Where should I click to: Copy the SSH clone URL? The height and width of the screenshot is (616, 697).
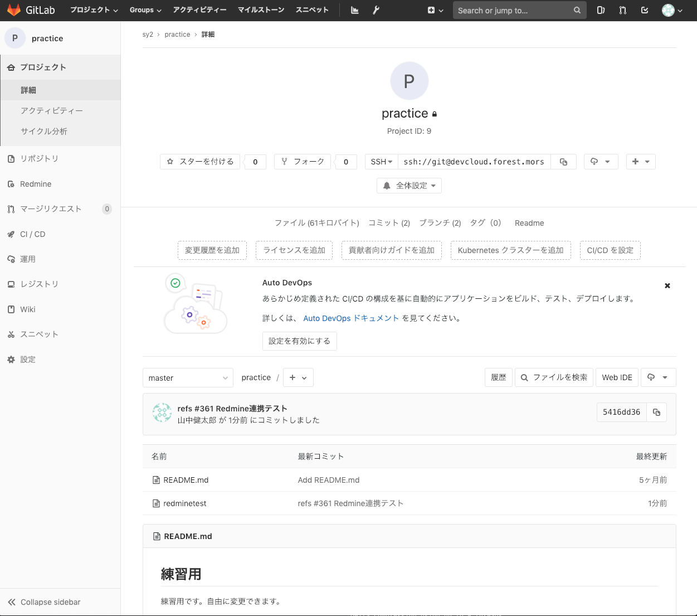click(x=563, y=162)
